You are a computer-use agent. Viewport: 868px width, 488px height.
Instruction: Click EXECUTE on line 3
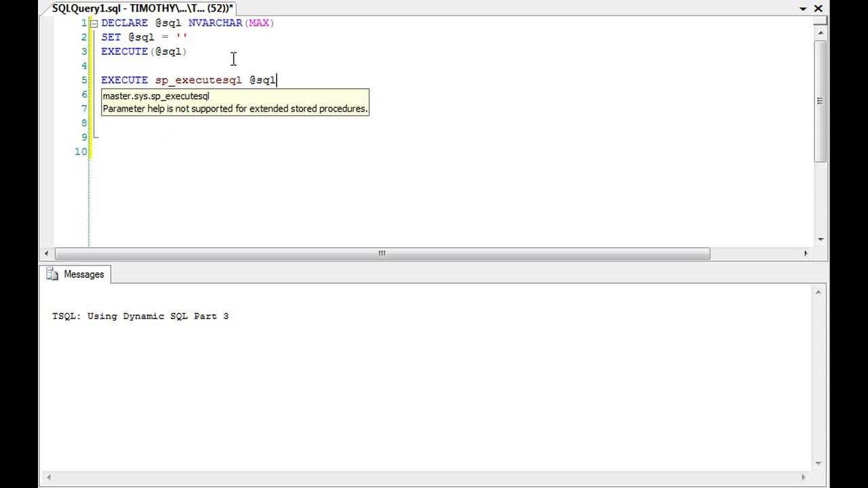(124, 52)
